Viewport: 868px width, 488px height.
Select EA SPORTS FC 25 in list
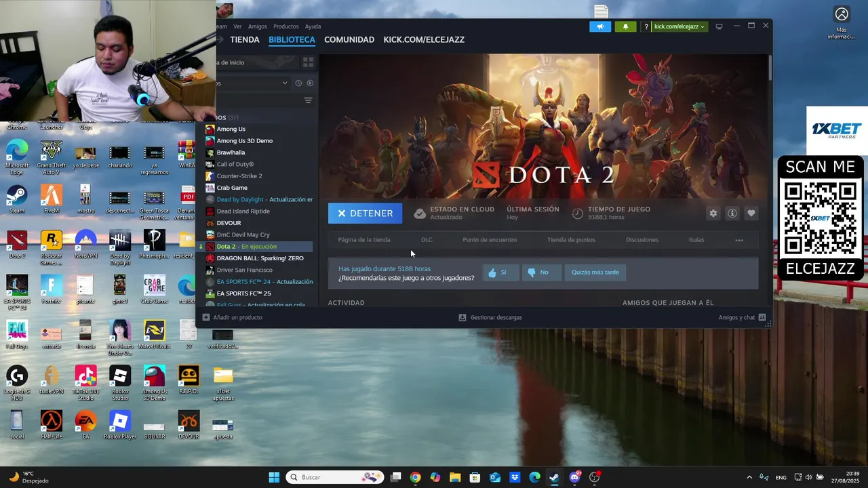coord(258,293)
